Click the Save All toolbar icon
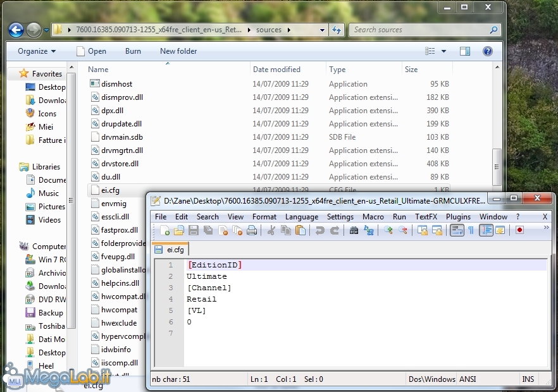The image size is (558, 392). pos(208,231)
